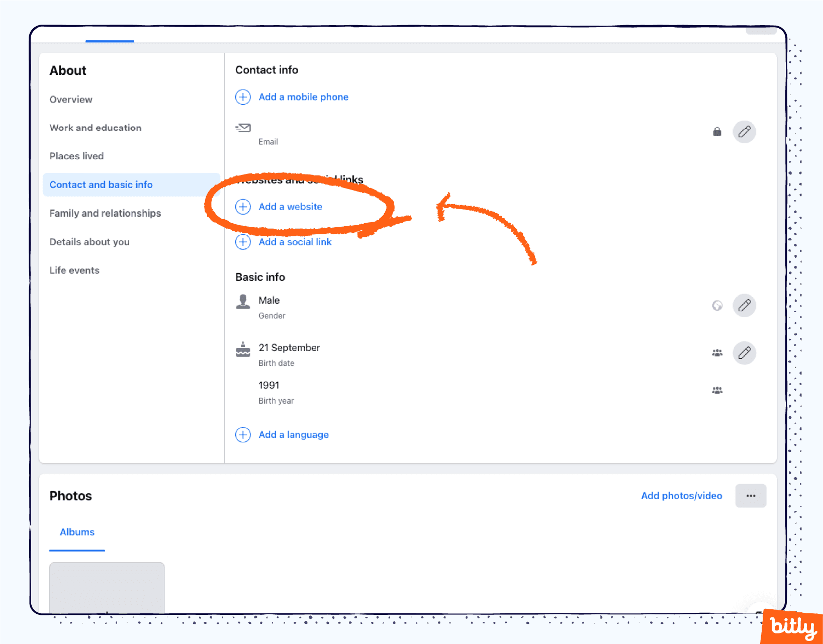The height and width of the screenshot is (644, 823).
Task: Open the globe audience selector for Gender
Action: (717, 305)
